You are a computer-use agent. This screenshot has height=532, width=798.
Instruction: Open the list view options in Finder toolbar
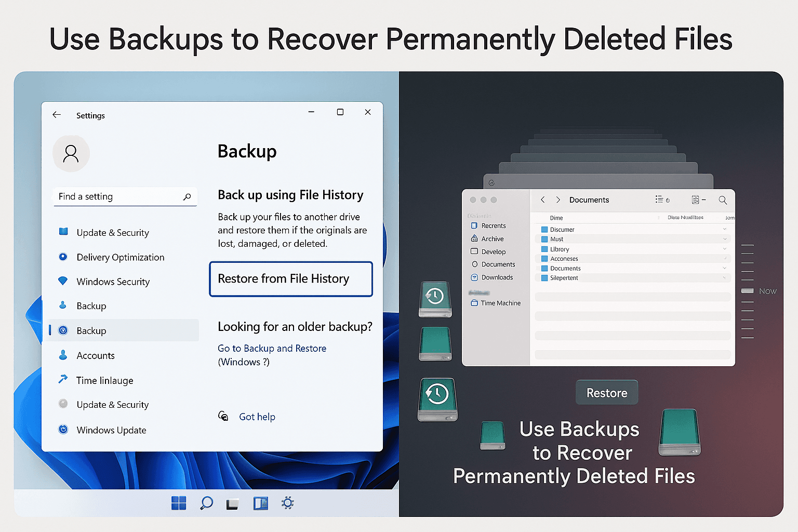(662, 199)
